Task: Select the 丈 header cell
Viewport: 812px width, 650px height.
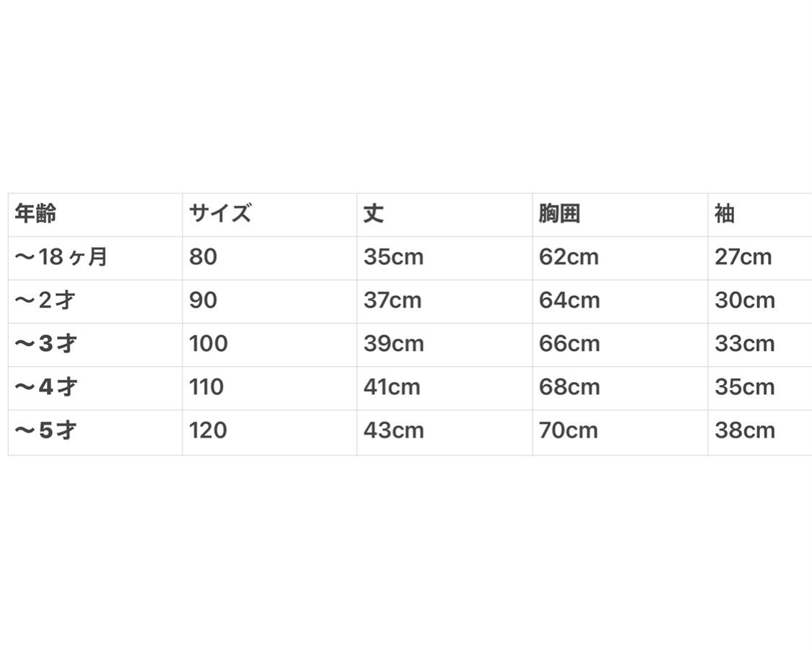Action: click(373, 214)
